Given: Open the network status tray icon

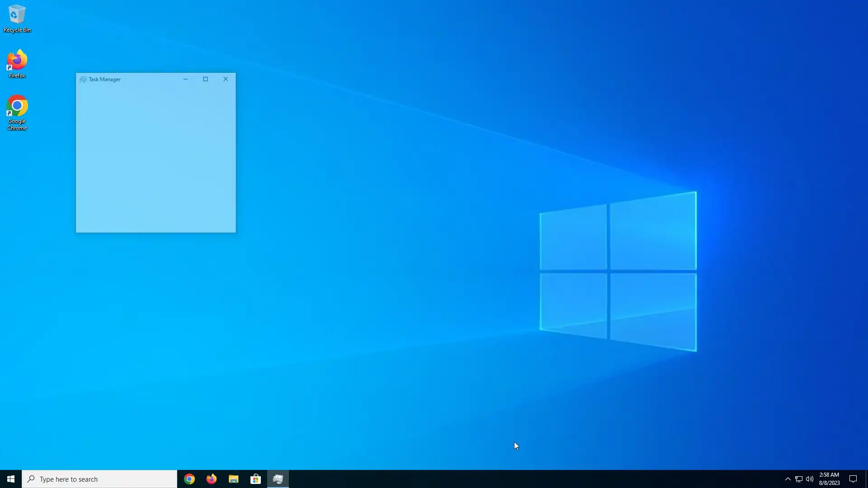Looking at the screenshot, I should tap(799, 479).
